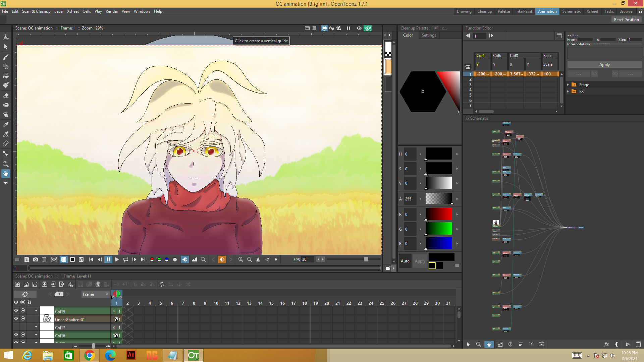This screenshot has height=362, width=644.
Task: Select the Animate tool in the toolbox
Action: [x=6, y=37]
